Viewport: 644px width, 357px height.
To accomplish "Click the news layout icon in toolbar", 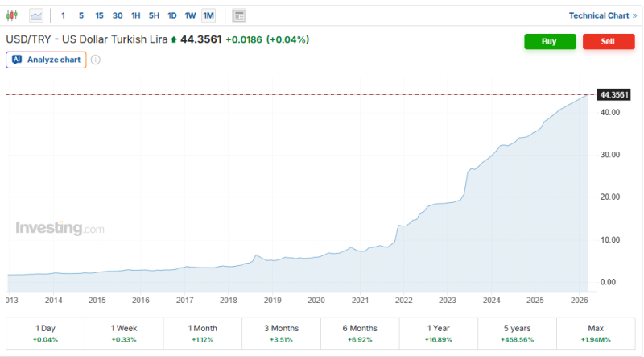I will pyautogui.click(x=239, y=15).
